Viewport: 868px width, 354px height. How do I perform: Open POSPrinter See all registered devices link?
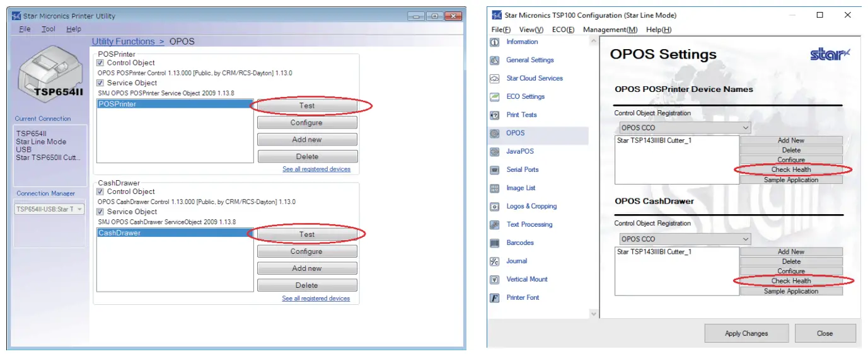tap(316, 169)
